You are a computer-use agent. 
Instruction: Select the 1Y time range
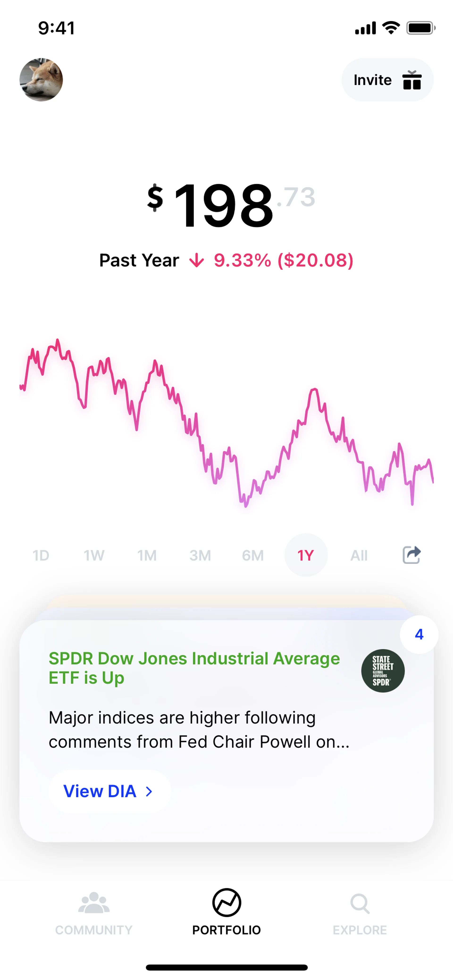[x=306, y=555]
